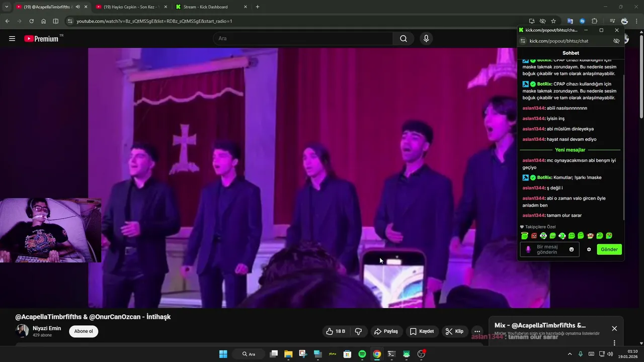Image resolution: width=644 pixels, height=362 pixels.
Task: Open the Extensions puzzle menu
Action: tap(594, 21)
